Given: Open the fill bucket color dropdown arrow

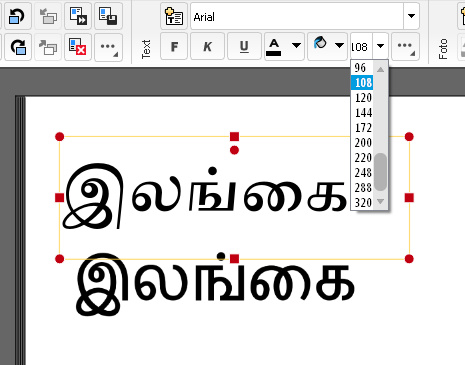Looking at the screenshot, I should pyautogui.click(x=339, y=45).
